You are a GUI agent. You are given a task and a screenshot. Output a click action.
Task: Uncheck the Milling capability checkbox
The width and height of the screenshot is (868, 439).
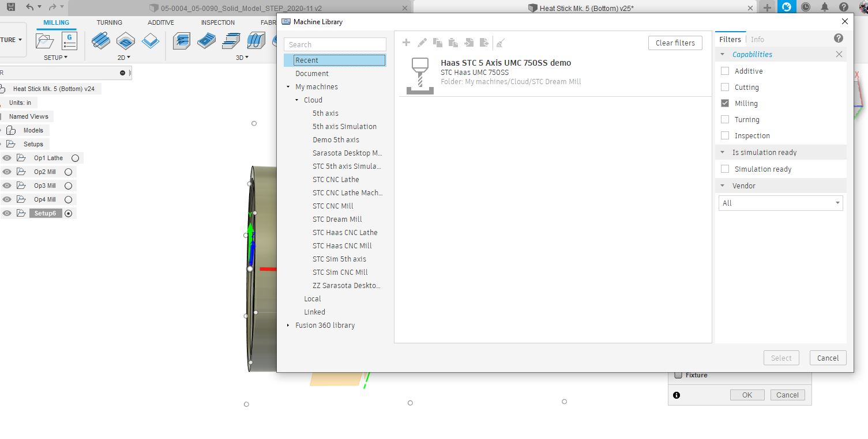(725, 103)
